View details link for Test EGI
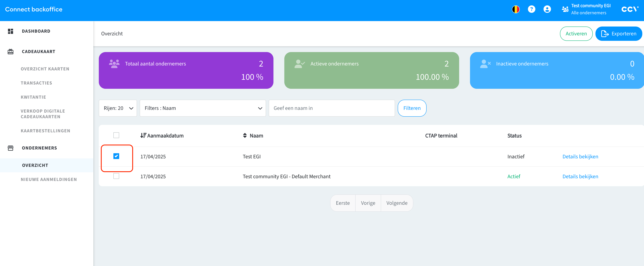 pyautogui.click(x=580, y=156)
